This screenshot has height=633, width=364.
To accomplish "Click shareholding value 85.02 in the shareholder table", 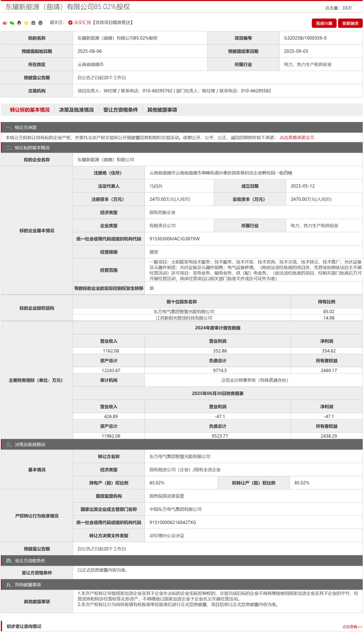I will point(329,311).
